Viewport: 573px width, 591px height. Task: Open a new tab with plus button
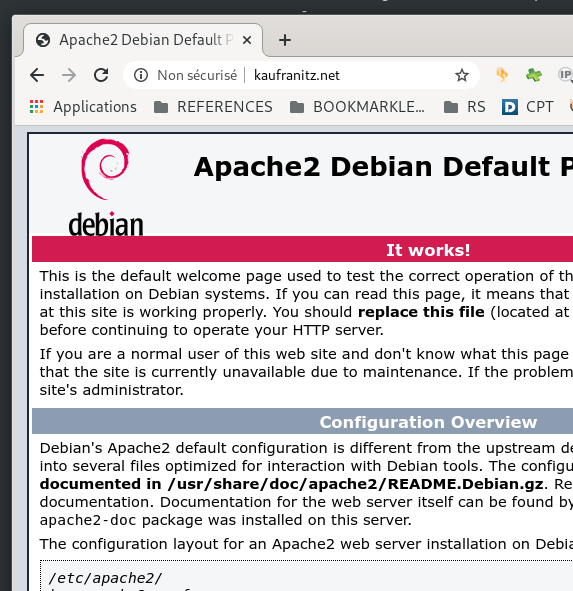285,40
